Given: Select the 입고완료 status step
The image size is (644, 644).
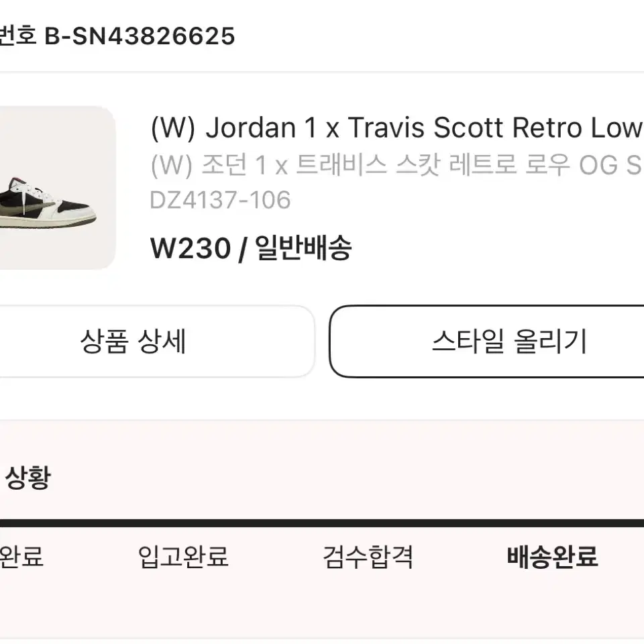Looking at the screenshot, I should [183, 557].
